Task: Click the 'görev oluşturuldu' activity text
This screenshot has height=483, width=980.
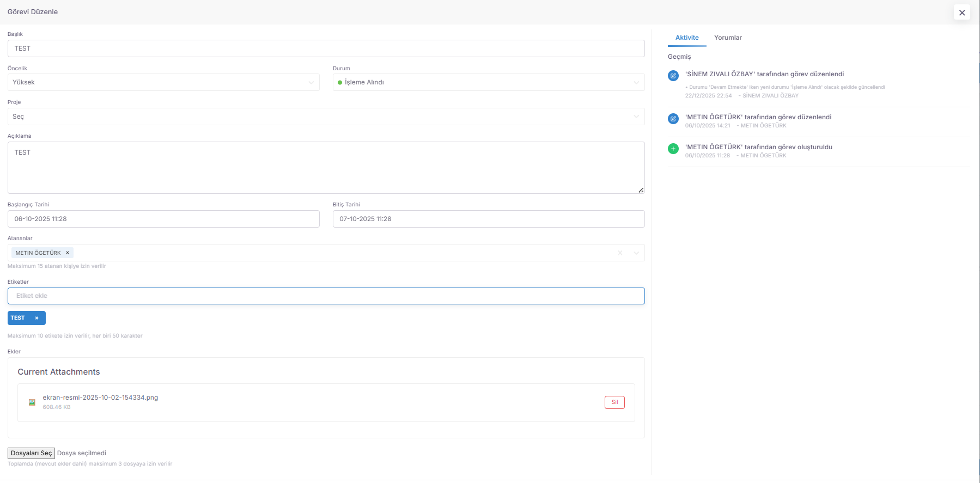Action: coord(759,147)
